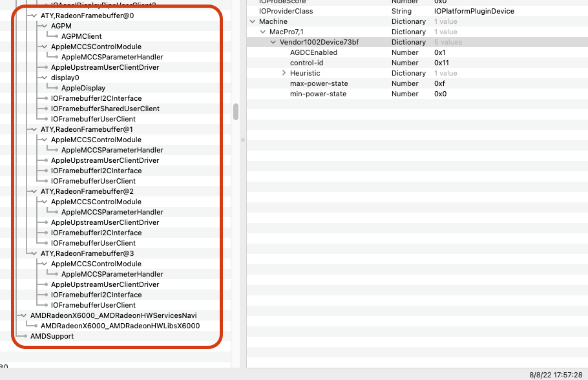Select the AGDCEnabled property row

(x=417, y=52)
